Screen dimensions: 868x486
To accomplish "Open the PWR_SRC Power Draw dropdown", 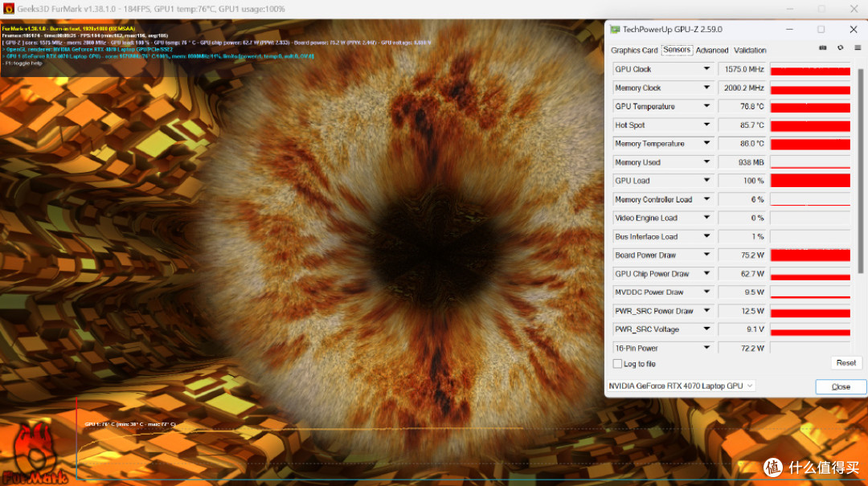I will coord(706,311).
